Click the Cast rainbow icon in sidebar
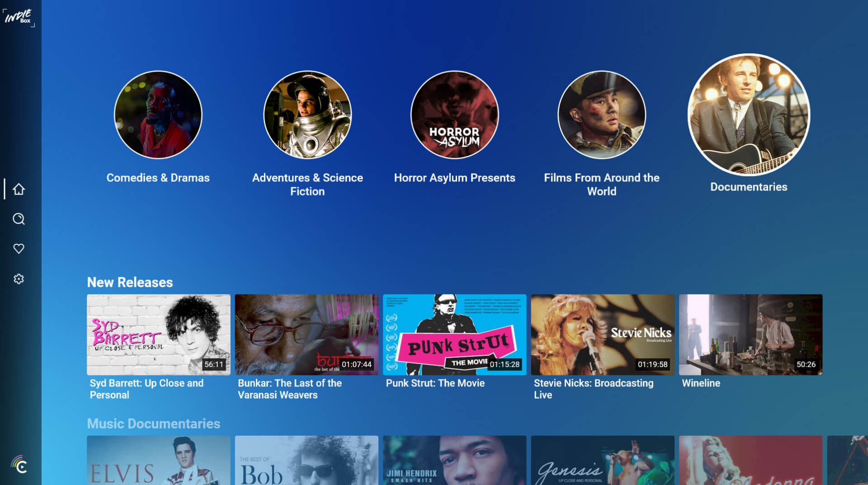 pos(19,465)
